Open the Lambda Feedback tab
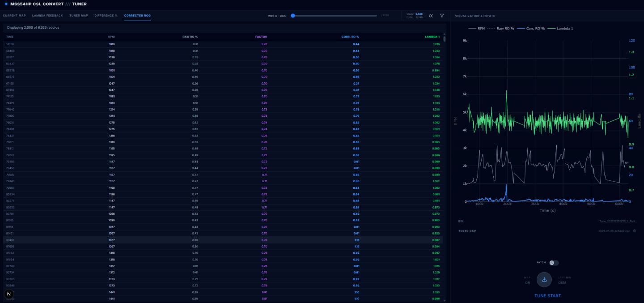 coord(47,16)
